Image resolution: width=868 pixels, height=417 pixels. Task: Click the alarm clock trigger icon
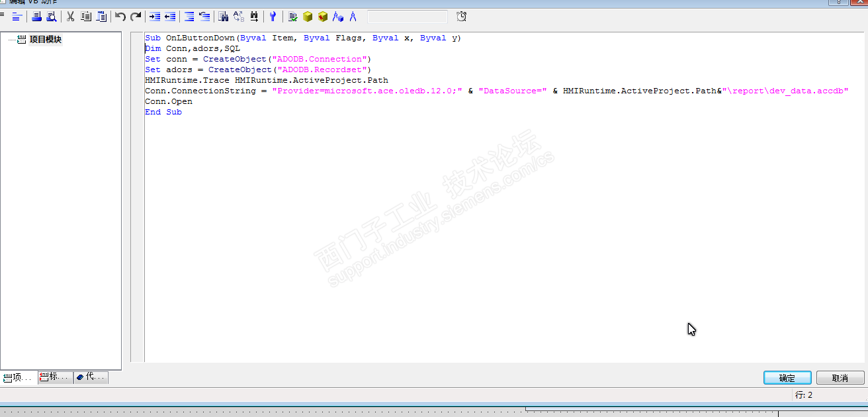pyautogui.click(x=462, y=17)
